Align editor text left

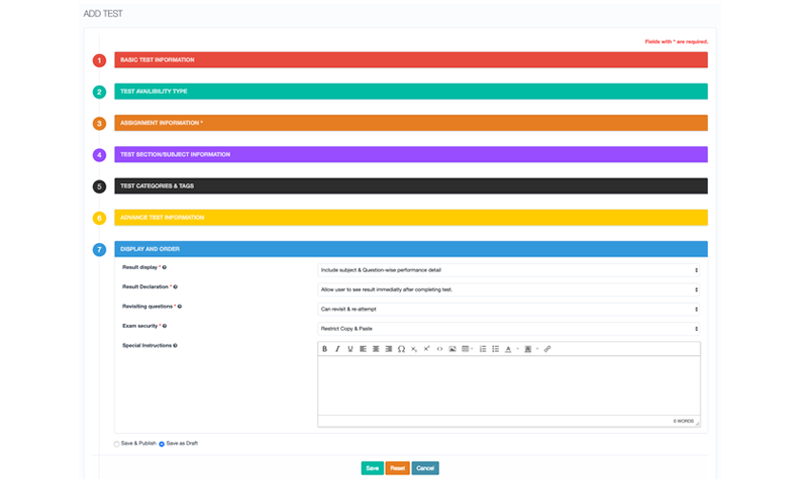click(x=363, y=349)
